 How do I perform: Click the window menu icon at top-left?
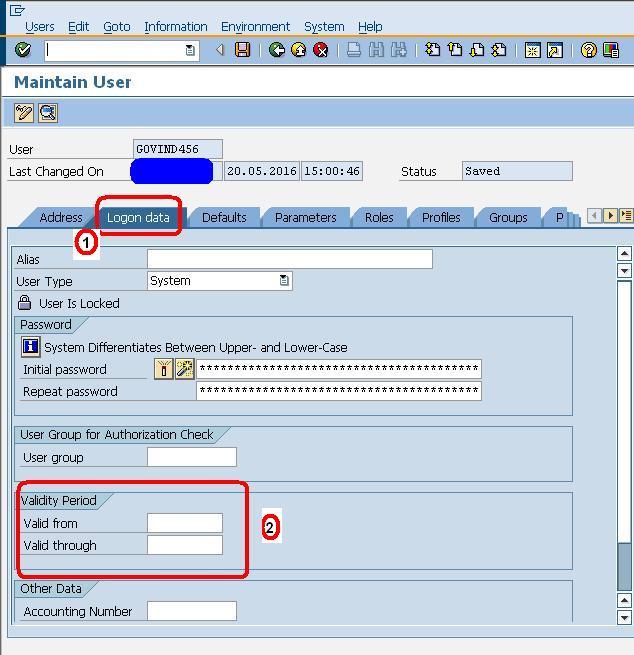(17, 10)
